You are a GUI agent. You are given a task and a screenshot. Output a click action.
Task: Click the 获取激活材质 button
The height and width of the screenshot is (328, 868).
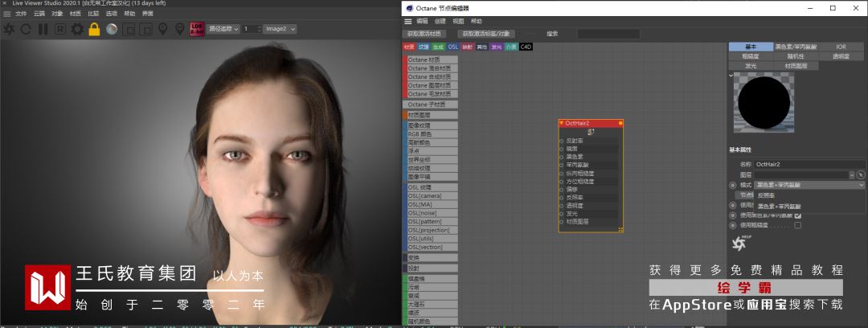pyautogui.click(x=424, y=34)
